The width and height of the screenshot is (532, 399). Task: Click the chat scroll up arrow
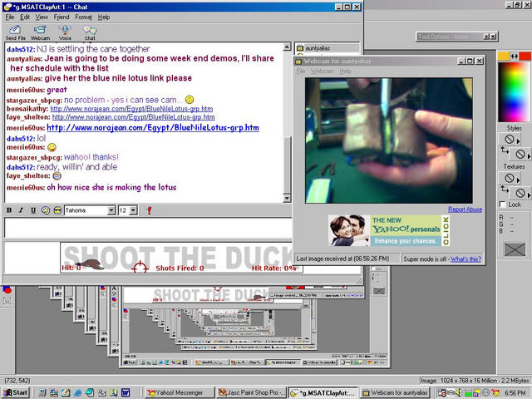coord(287,47)
